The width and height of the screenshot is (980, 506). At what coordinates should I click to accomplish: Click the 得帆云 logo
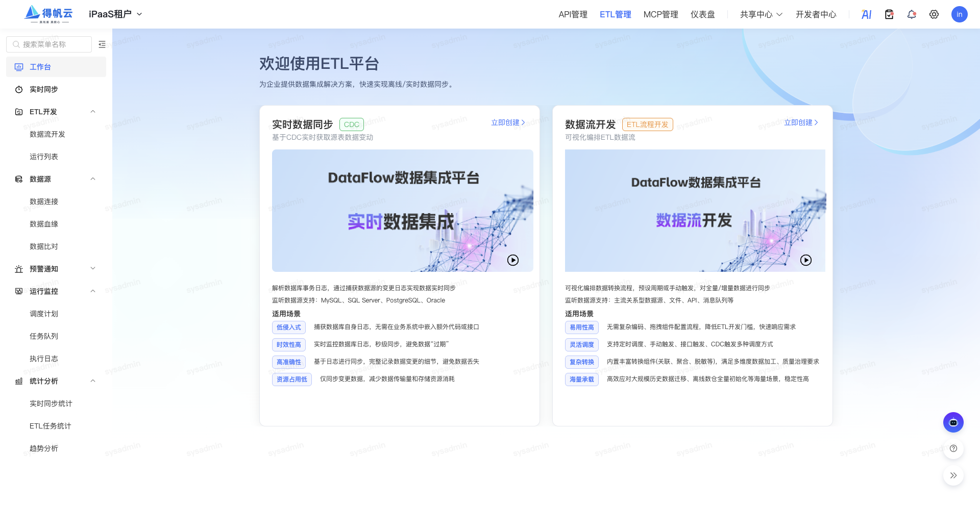pyautogui.click(x=48, y=14)
